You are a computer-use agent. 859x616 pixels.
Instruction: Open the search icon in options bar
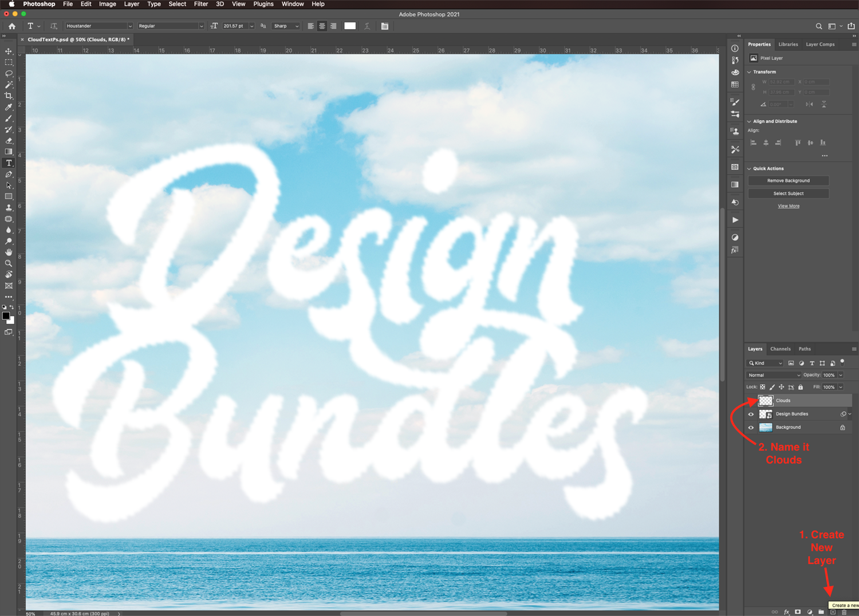point(819,26)
